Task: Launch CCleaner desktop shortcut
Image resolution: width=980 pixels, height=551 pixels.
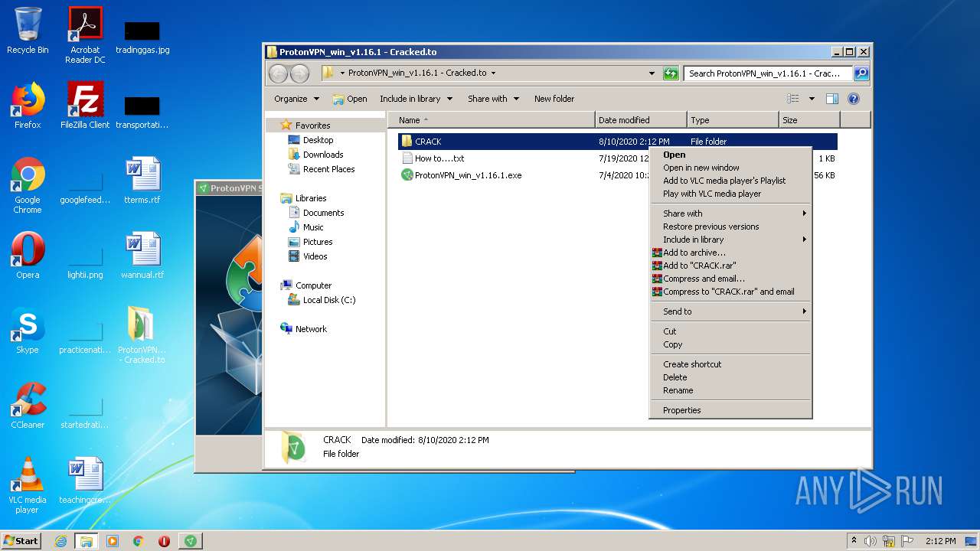Action: click(28, 405)
